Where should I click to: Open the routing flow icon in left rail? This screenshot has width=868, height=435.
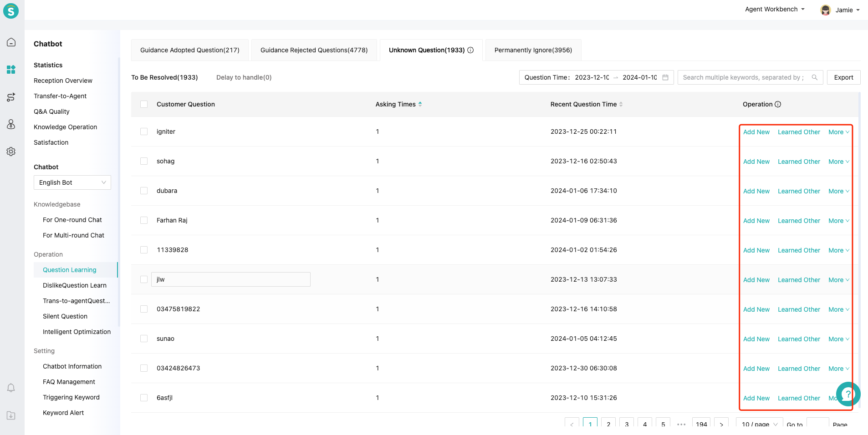pyautogui.click(x=11, y=97)
